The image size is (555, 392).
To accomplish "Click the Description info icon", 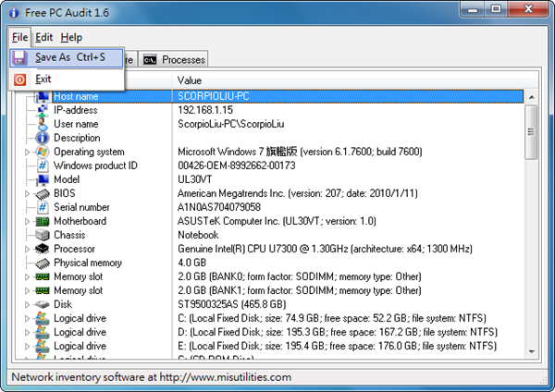I will point(43,138).
